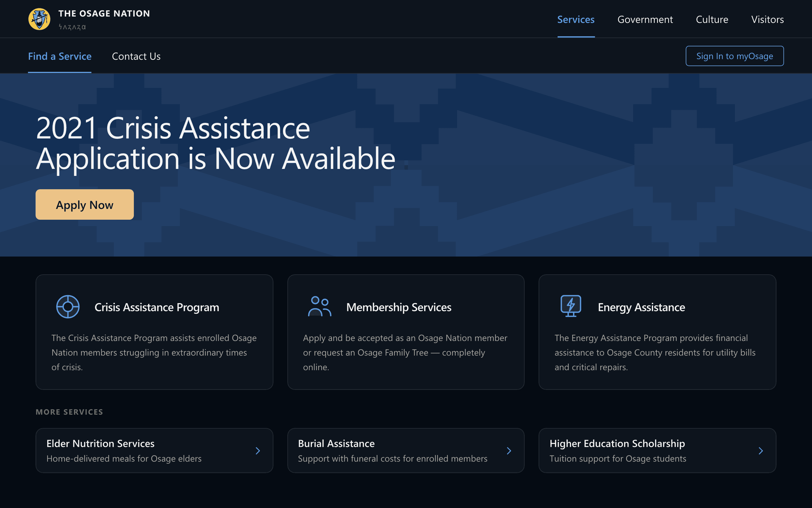Click the Osage script text under the site title
Image resolution: width=812 pixels, height=508 pixels.
click(72, 27)
